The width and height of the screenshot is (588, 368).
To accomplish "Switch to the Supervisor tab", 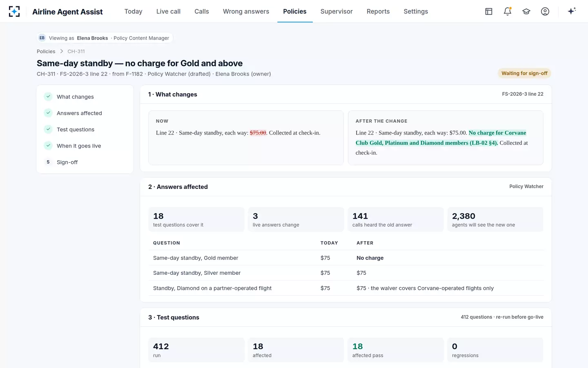I will (x=336, y=11).
